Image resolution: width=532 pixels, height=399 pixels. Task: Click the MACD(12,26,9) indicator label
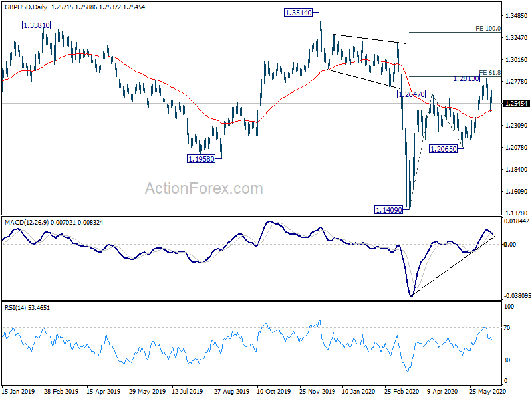pyautogui.click(x=27, y=223)
